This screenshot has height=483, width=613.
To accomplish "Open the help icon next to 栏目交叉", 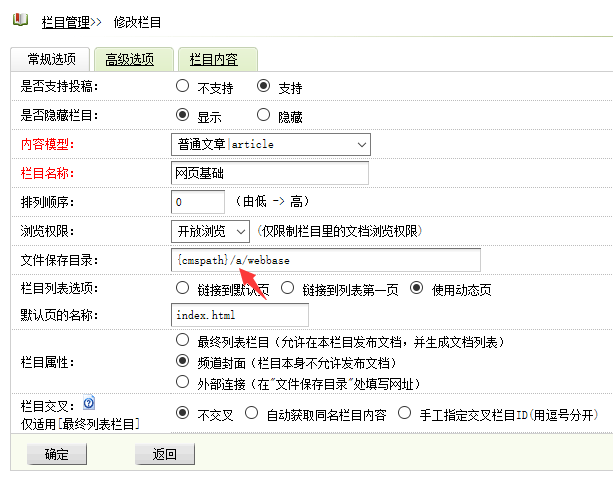I will tap(89, 402).
